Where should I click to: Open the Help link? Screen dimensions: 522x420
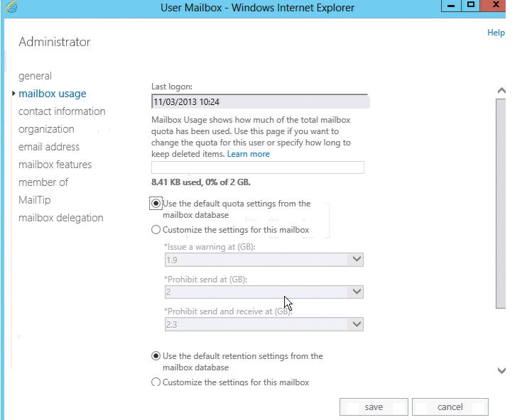pos(496,33)
